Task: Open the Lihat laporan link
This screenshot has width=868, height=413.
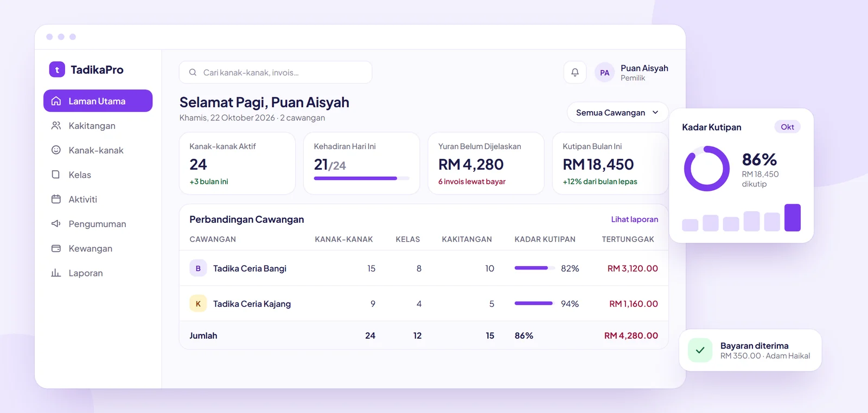Action: pos(635,220)
